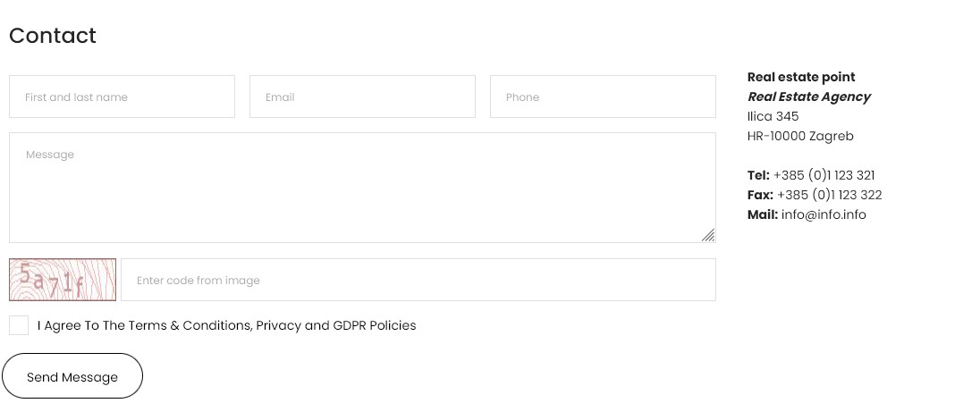Click the captcha code image
This screenshot has height=420, width=980.
(x=63, y=280)
